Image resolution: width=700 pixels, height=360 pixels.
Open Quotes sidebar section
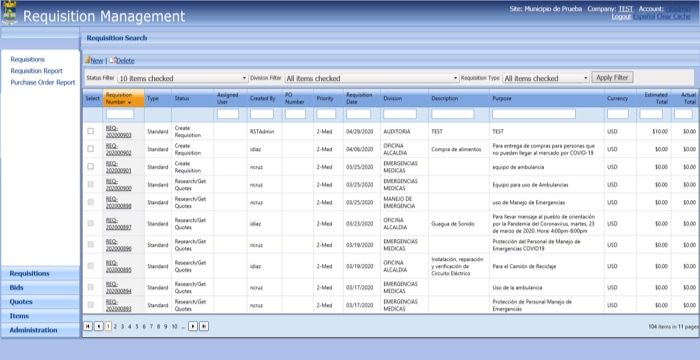(41, 302)
